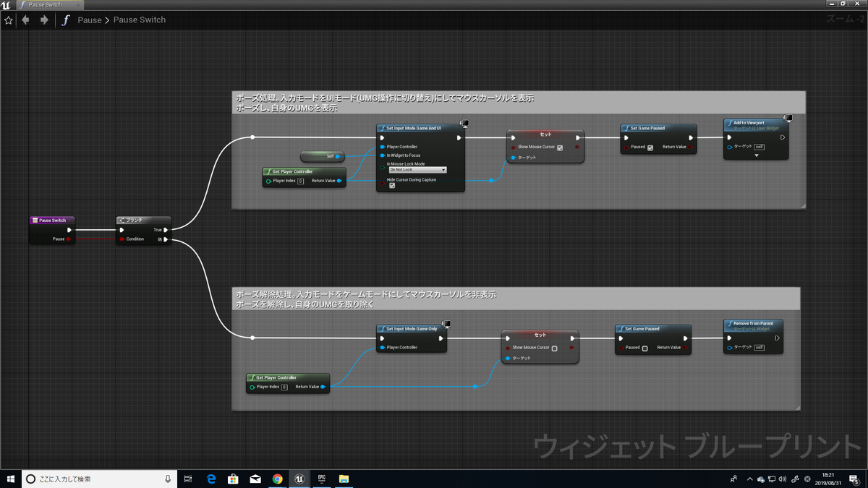This screenshot has width=868, height=488.
Task: Enable Show Mouse Cursor in the lower セット node
Action: [553, 348]
